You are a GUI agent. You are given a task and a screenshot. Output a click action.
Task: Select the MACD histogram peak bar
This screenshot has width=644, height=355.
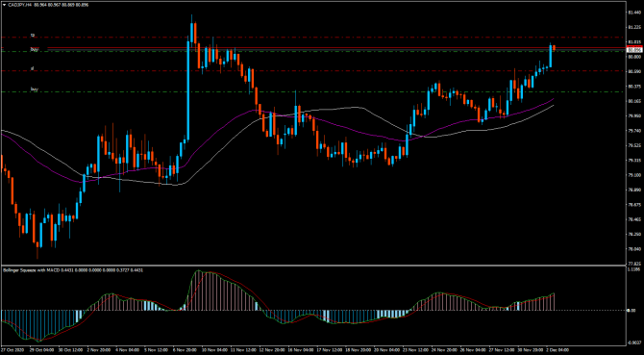pos(198,291)
